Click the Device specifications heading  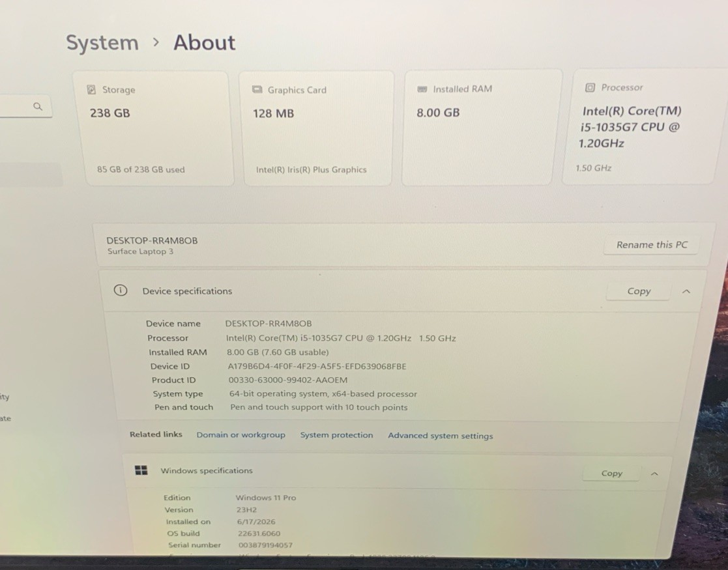pos(187,291)
